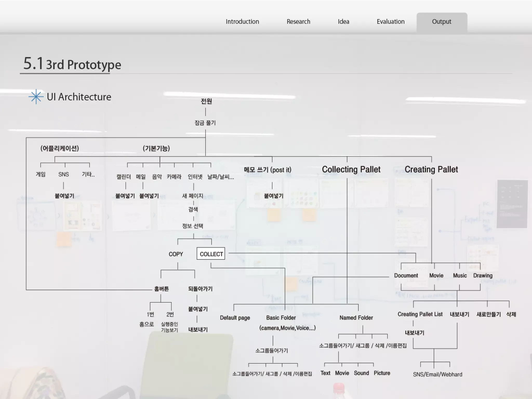The height and width of the screenshot is (399, 532).
Task: Select the Default page node
Action: click(235, 318)
